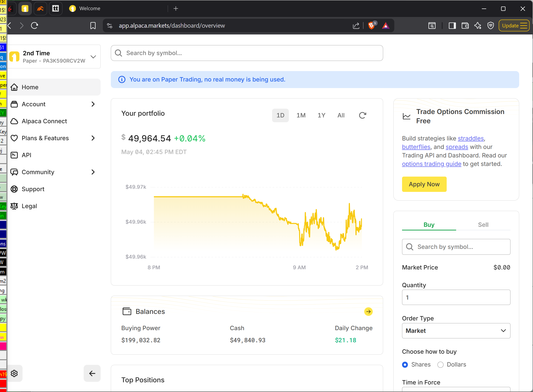Click the Legal scales icon
Viewport: 533px width, 392px height.
tap(14, 206)
